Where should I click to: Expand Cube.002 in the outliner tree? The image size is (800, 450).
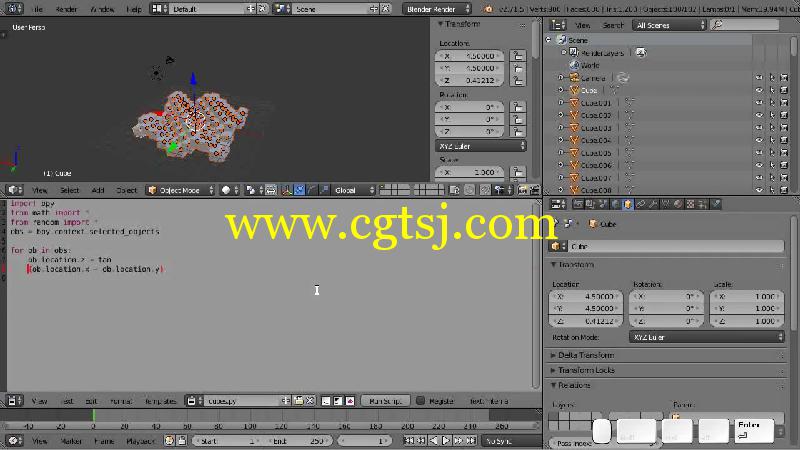[x=561, y=115]
